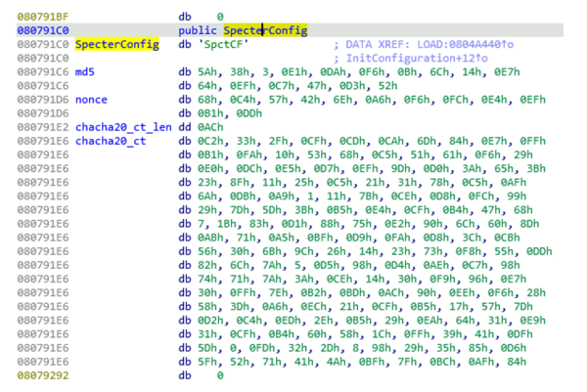Select the nonce label name
Screen dimensions: 587x392
coord(92,100)
